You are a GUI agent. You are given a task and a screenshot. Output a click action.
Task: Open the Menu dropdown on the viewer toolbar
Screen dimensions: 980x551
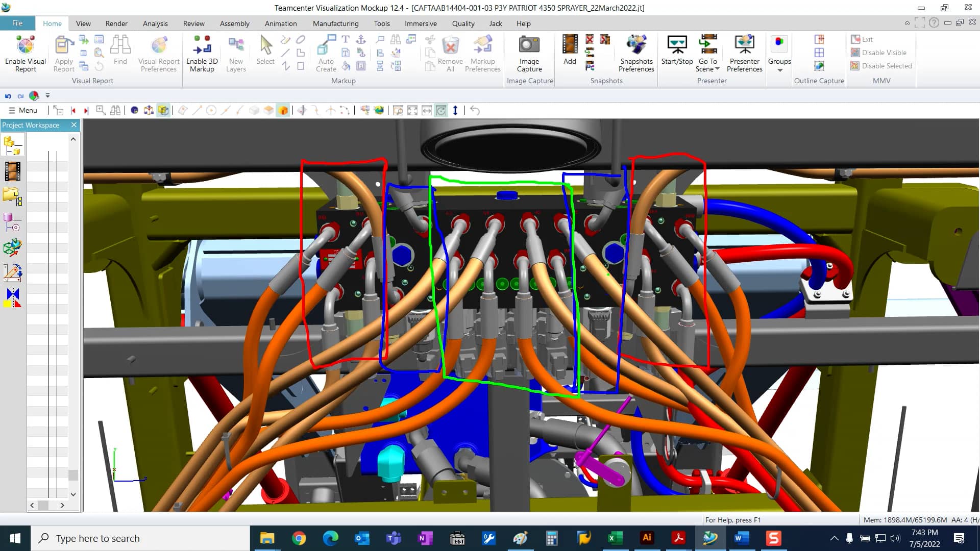[x=23, y=110]
